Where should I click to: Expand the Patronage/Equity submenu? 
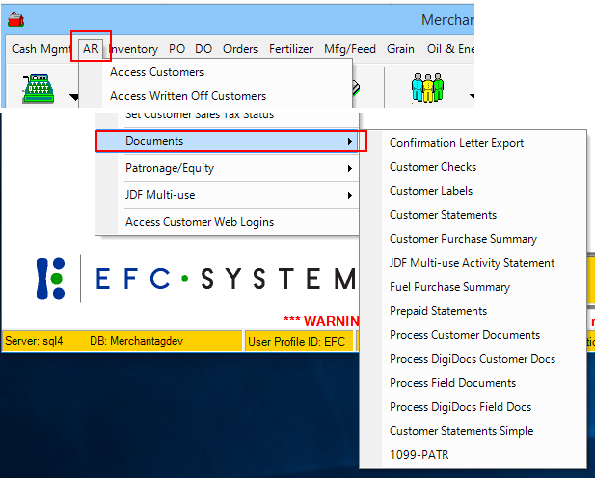[231, 168]
